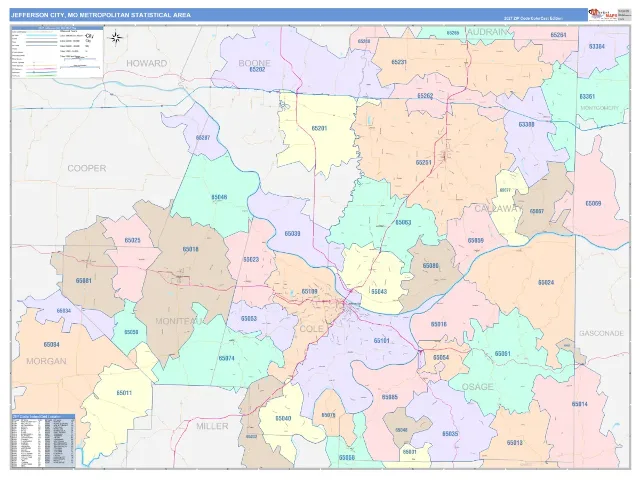Select ZIP code 65202 label

(x=257, y=70)
